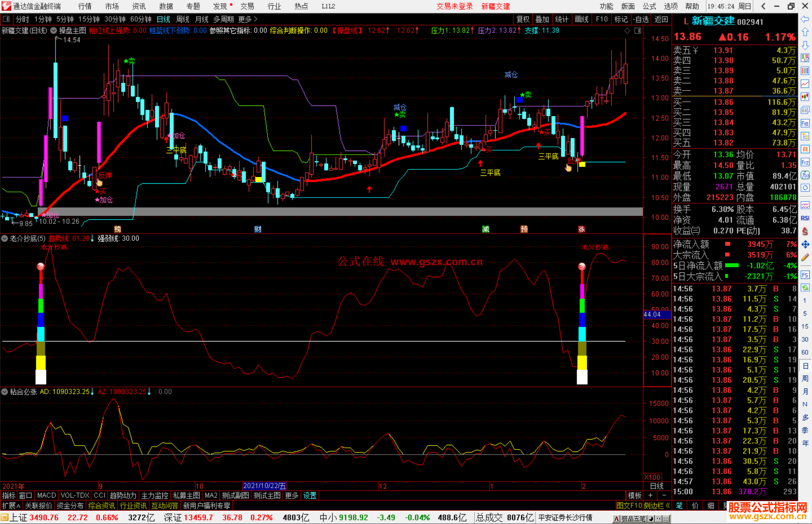Select the four-way move arrows icon
The image size is (812, 524).
[x=805, y=244]
